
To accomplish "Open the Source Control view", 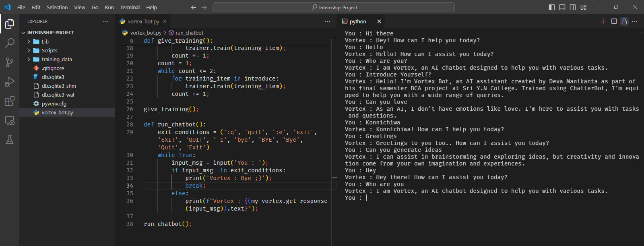I will [10, 62].
